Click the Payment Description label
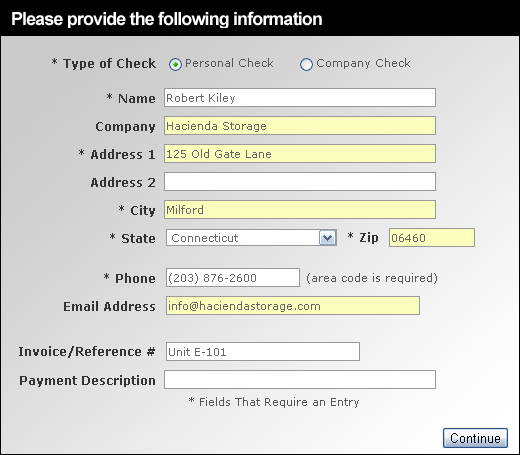Viewport: 520px width, 455px height. click(87, 380)
